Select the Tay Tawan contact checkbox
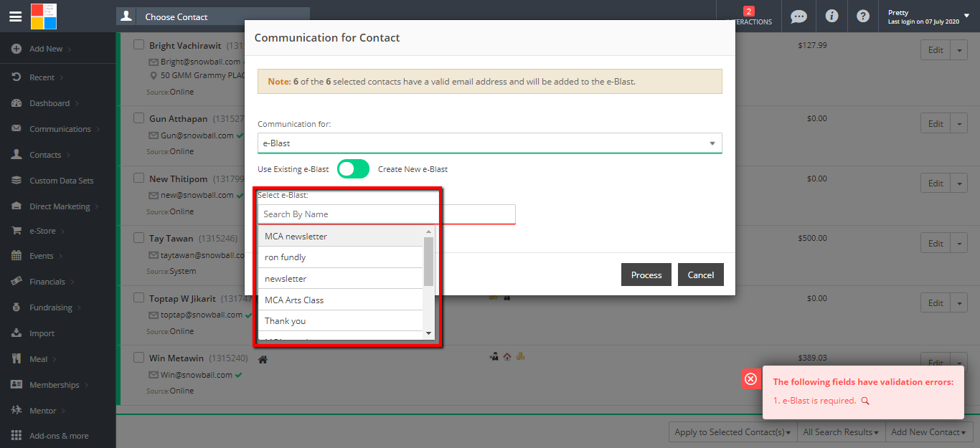Image resolution: width=980 pixels, height=448 pixels. click(139, 238)
